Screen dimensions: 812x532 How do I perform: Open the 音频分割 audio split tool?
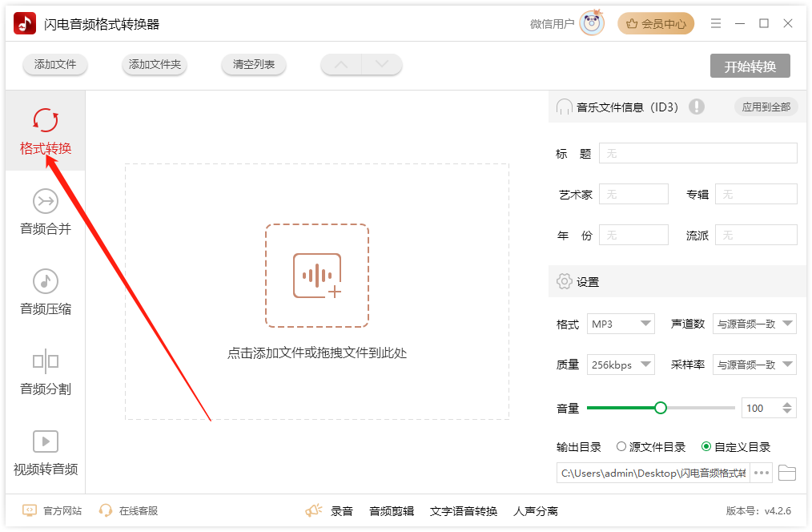pyautogui.click(x=46, y=372)
